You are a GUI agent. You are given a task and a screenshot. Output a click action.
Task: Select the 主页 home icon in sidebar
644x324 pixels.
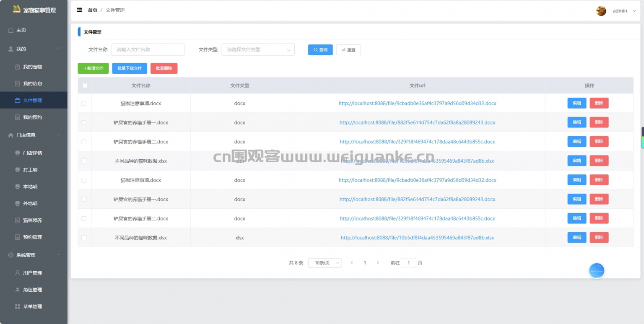click(x=10, y=30)
